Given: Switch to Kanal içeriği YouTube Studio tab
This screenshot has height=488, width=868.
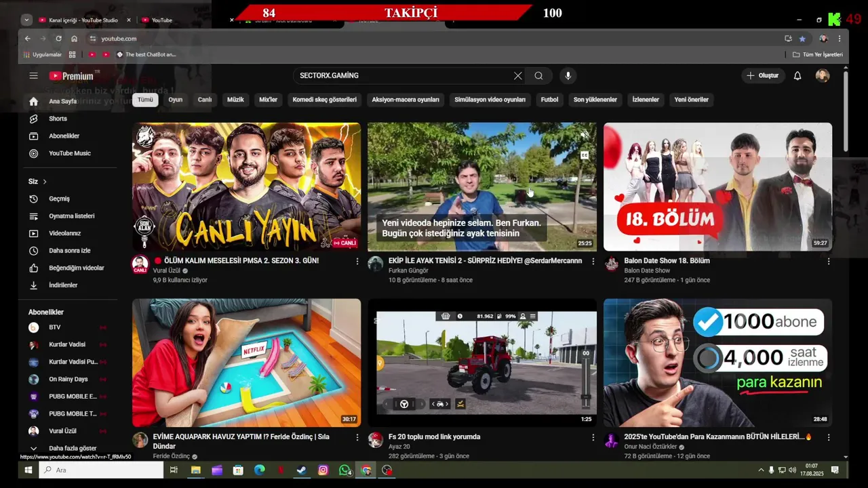Looking at the screenshot, I should pyautogui.click(x=83, y=20).
